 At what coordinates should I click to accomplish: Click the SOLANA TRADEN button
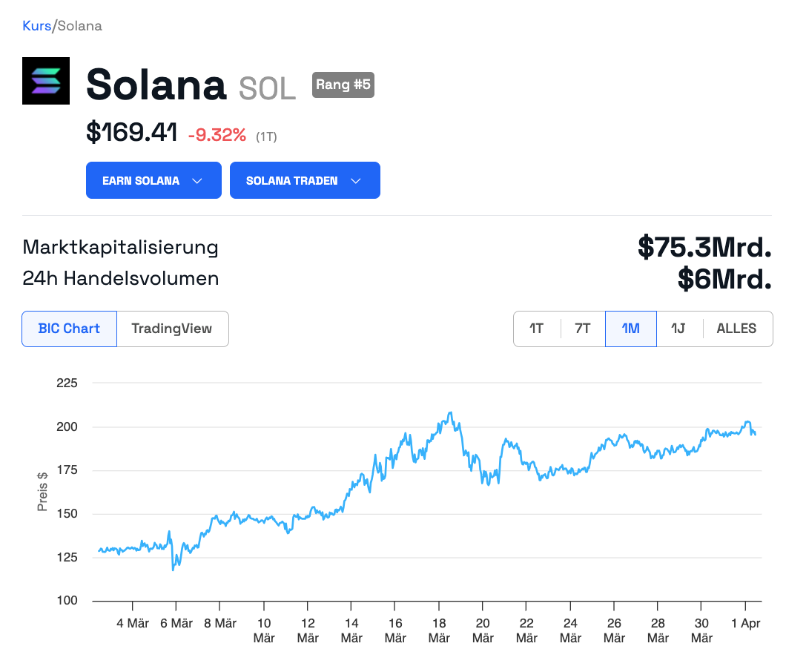point(292,181)
